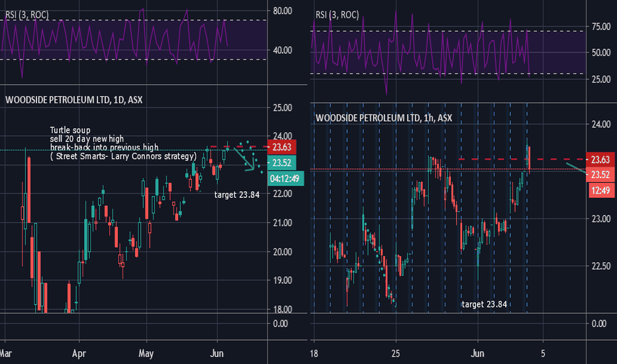Click the RSI (3, ROC) label on the 1D chart

(x=27, y=15)
